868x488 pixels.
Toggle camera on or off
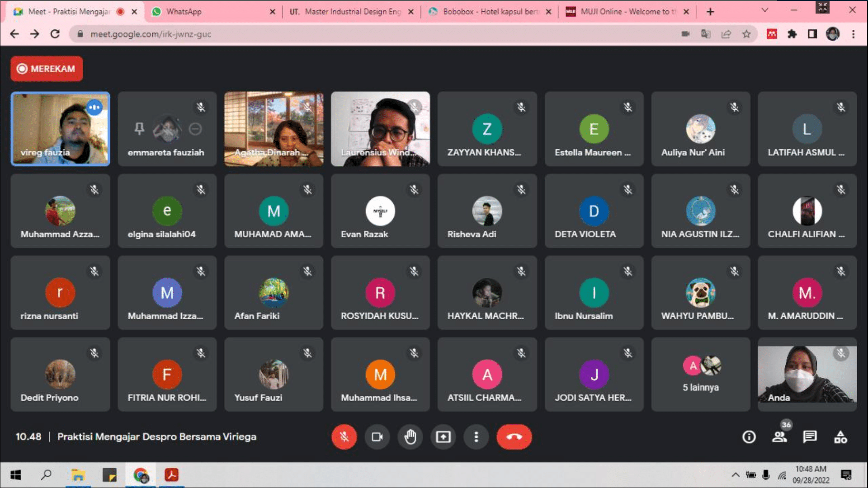[x=377, y=437]
